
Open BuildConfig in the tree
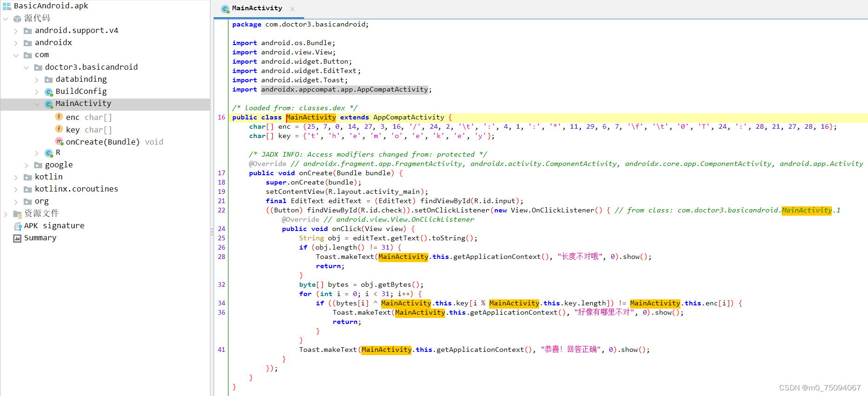coord(81,92)
